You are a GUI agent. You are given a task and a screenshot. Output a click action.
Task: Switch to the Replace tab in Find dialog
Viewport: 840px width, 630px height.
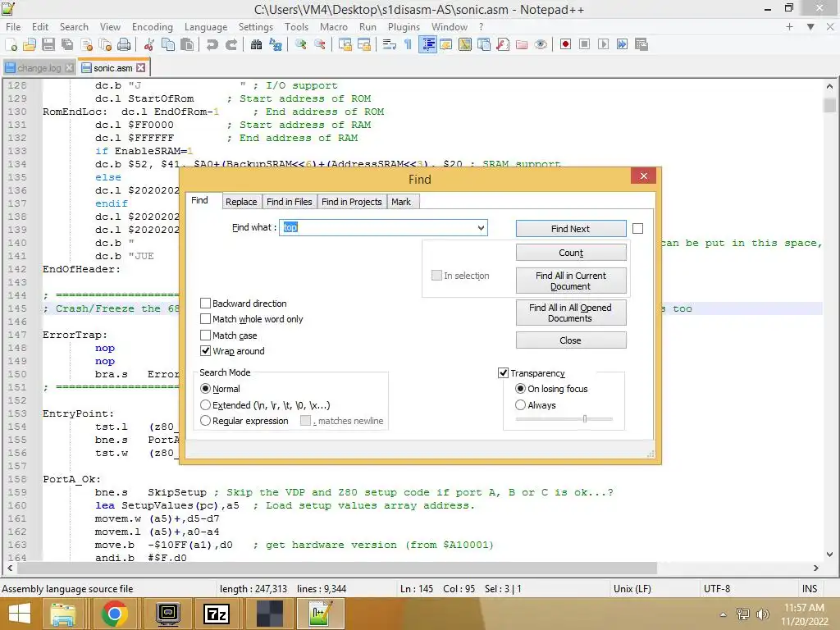(x=241, y=202)
